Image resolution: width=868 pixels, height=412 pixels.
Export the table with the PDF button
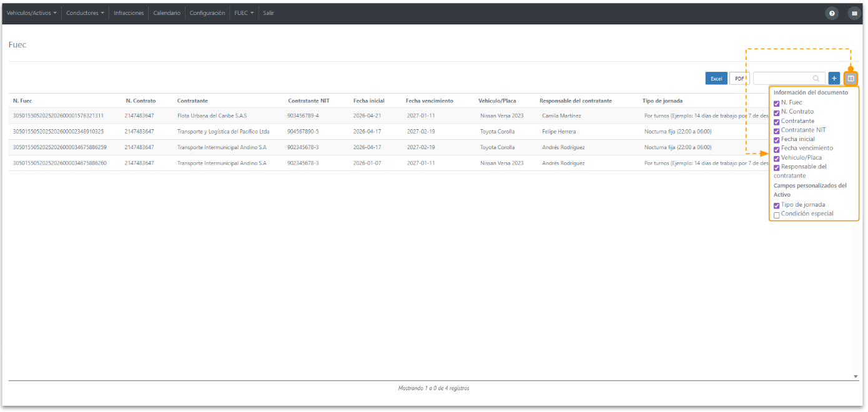tap(739, 79)
